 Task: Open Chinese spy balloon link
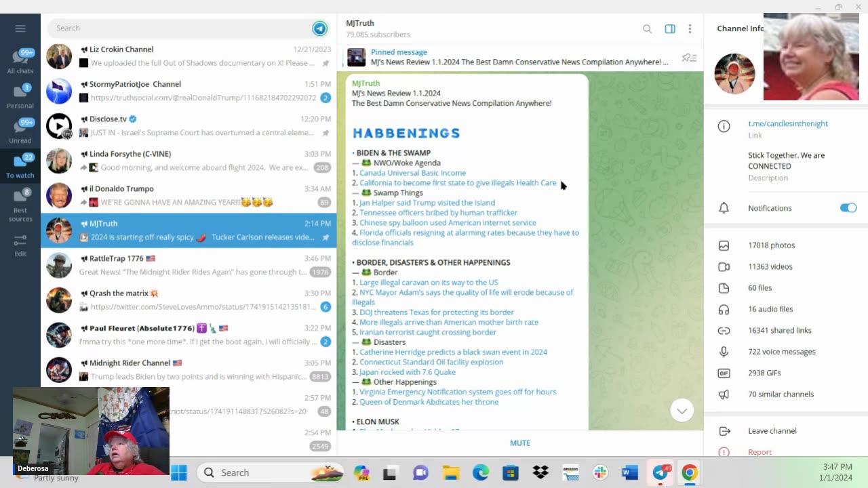(x=448, y=222)
